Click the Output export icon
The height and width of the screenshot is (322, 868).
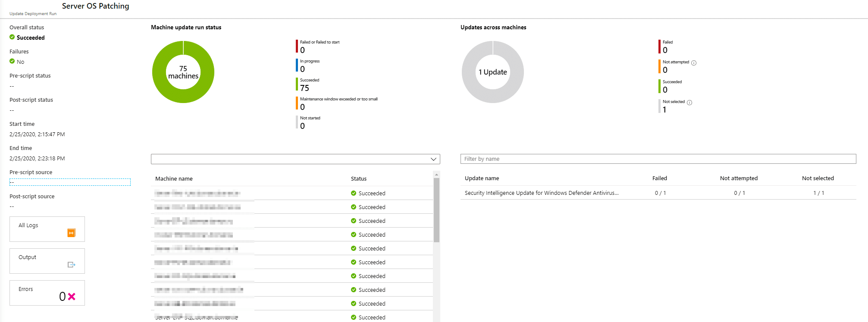72,265
